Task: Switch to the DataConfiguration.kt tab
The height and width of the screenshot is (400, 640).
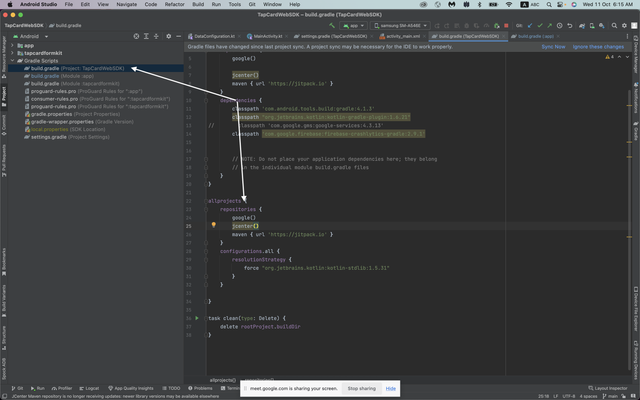Action: click(214, 36)
